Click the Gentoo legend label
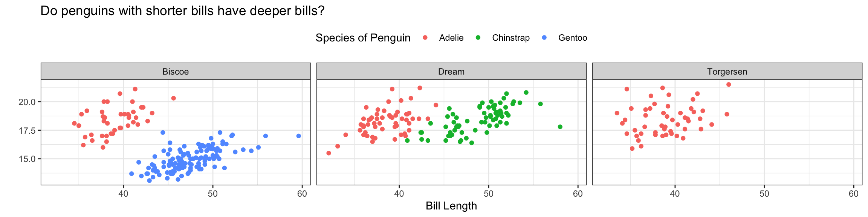868x217 pixels. pyautogui.click(x=573, y=38)
